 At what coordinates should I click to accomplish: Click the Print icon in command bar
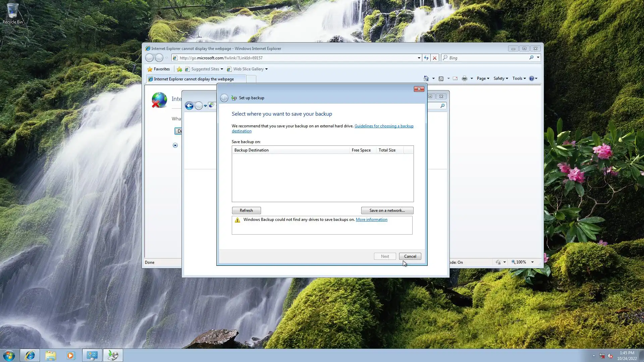(x=464, y=78)
